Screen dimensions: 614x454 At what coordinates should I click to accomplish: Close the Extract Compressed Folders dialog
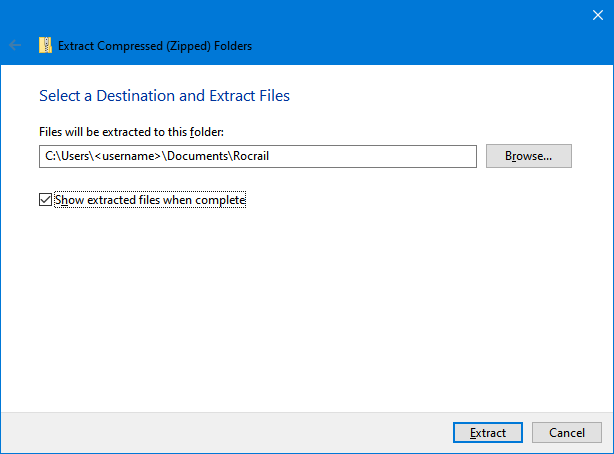(598, 14)
